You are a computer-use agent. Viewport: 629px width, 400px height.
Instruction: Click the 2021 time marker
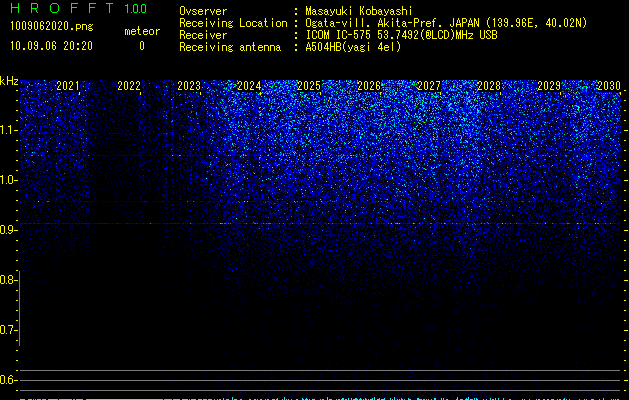(x=68, y=86)
